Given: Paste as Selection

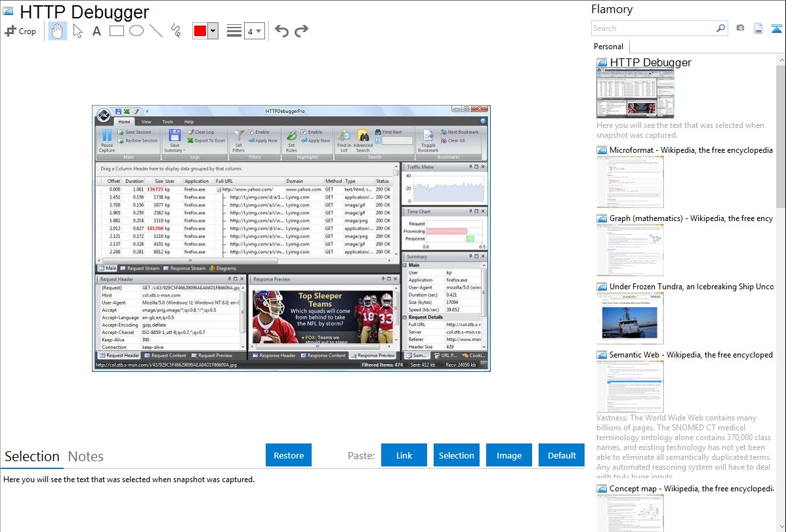Looking at the screenshot, I should [456, 455].
